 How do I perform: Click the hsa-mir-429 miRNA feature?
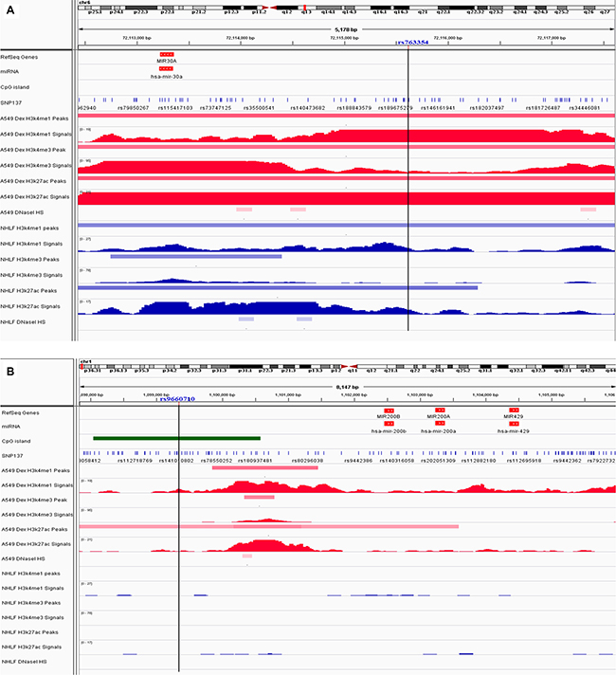(514, 424)
